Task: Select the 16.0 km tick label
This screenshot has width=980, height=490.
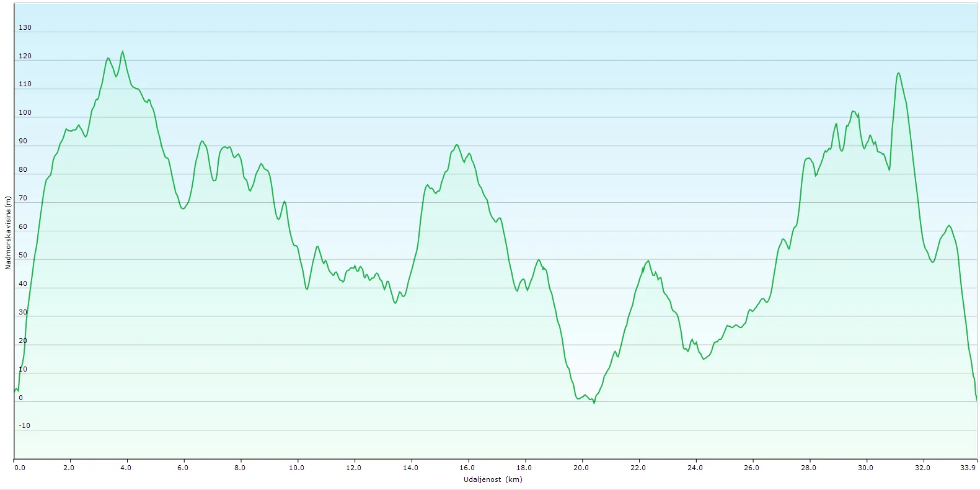Action: point(467,468)
